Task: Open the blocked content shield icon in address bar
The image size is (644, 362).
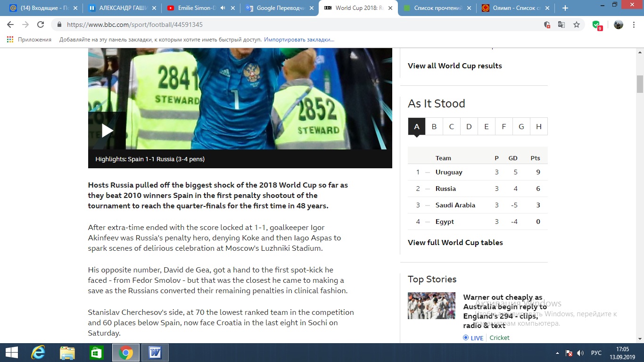Action: (x=547, y=25)
